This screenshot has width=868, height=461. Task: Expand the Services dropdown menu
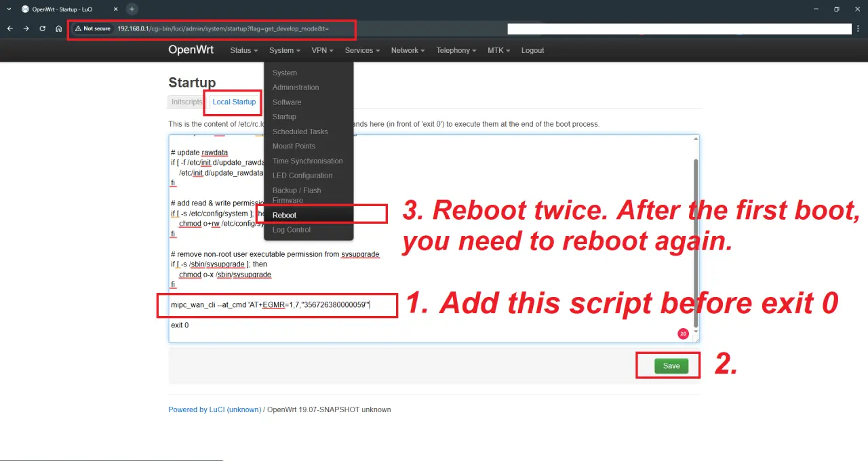coord(362,50)
